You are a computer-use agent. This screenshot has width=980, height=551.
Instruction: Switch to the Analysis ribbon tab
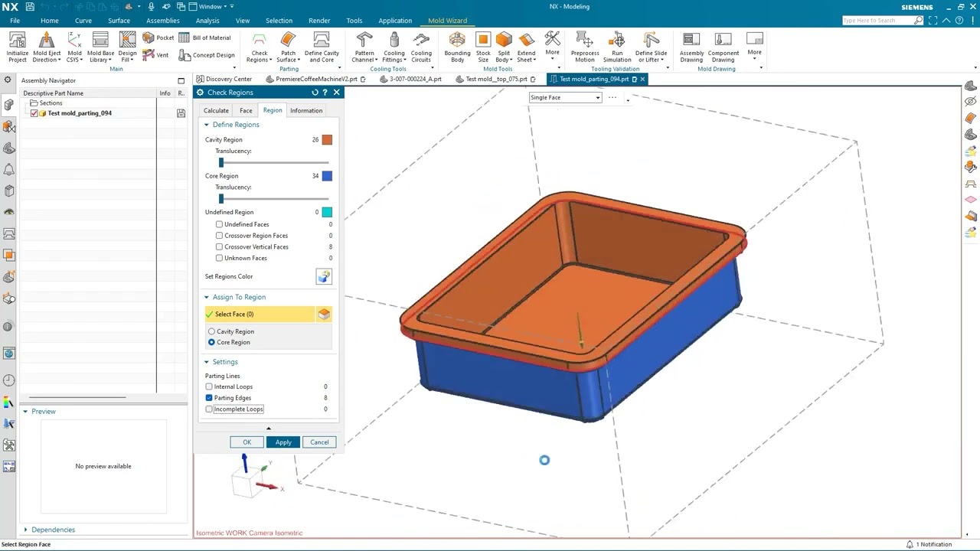click(207, 21)
